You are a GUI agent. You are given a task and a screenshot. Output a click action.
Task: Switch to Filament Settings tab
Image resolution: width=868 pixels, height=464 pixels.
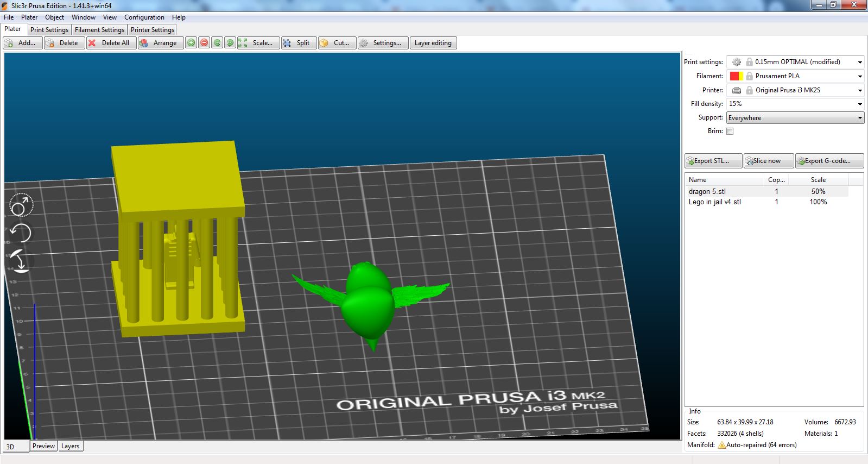(99, 30)
